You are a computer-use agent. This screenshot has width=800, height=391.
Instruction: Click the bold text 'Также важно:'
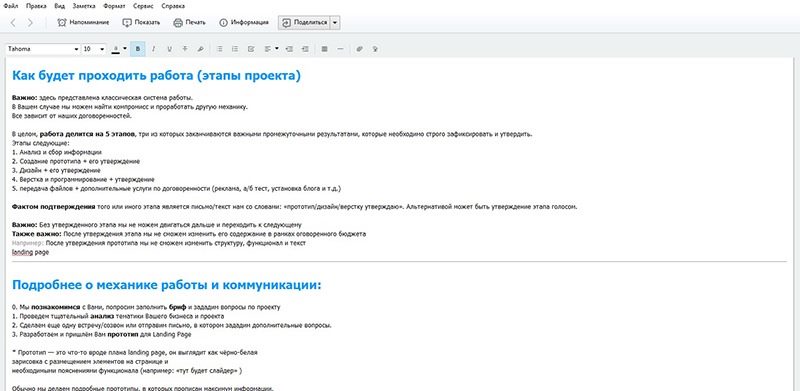[37, 234]
